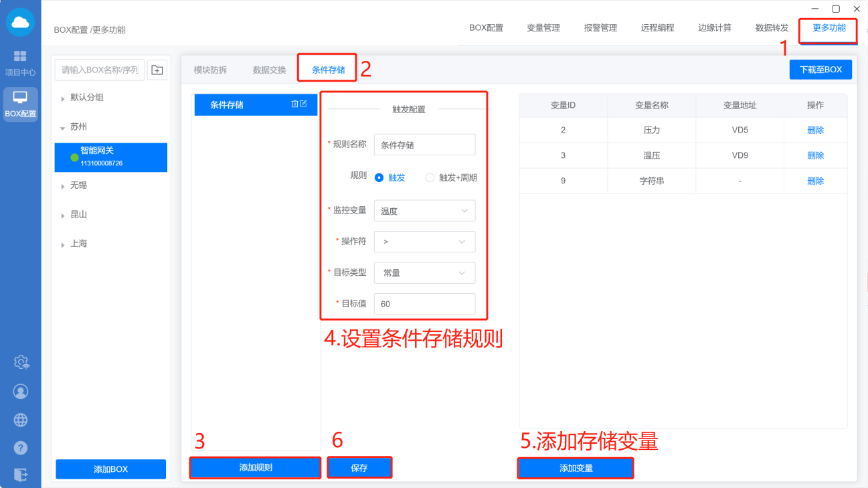The image size is (868, 488).
Task: Open the 监控变量 dropdown showing 温度
Action: (424, 211)
